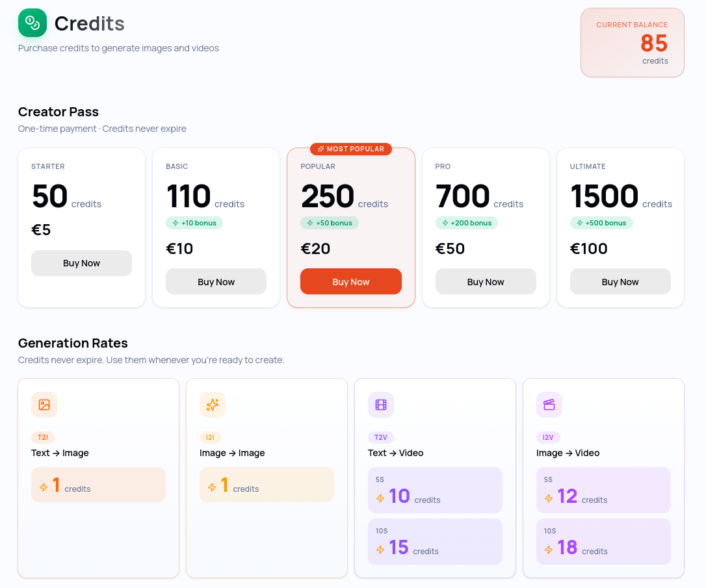
Task: Click the T2V tag label
Action: (x=381, y=437)
